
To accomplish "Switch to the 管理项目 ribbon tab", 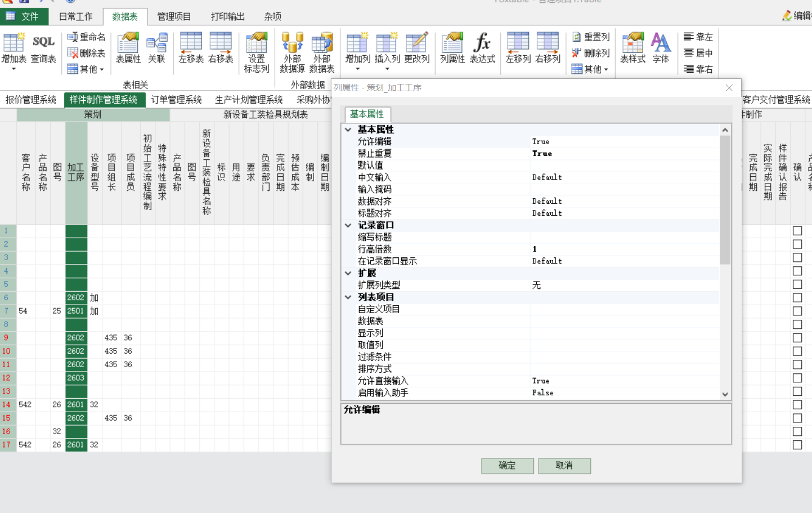I will 174,16.
